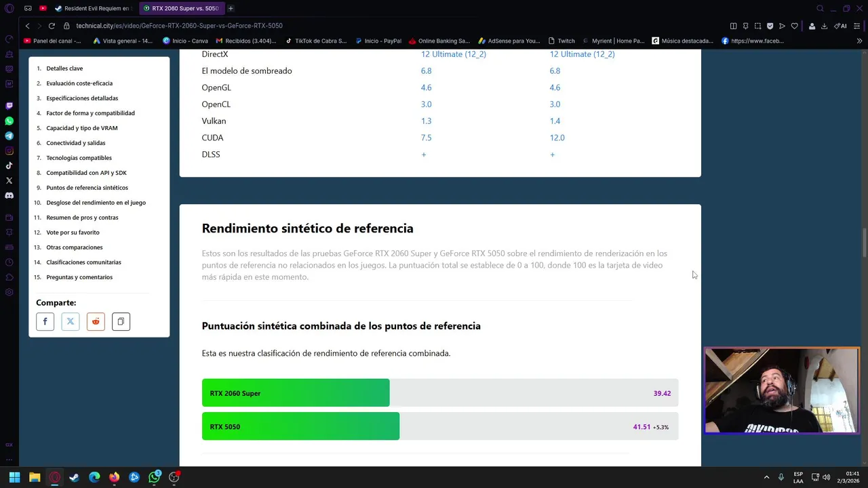Open 'Panel del canal' bookmark
Screen dimensions: 868x488
[52, 41]
